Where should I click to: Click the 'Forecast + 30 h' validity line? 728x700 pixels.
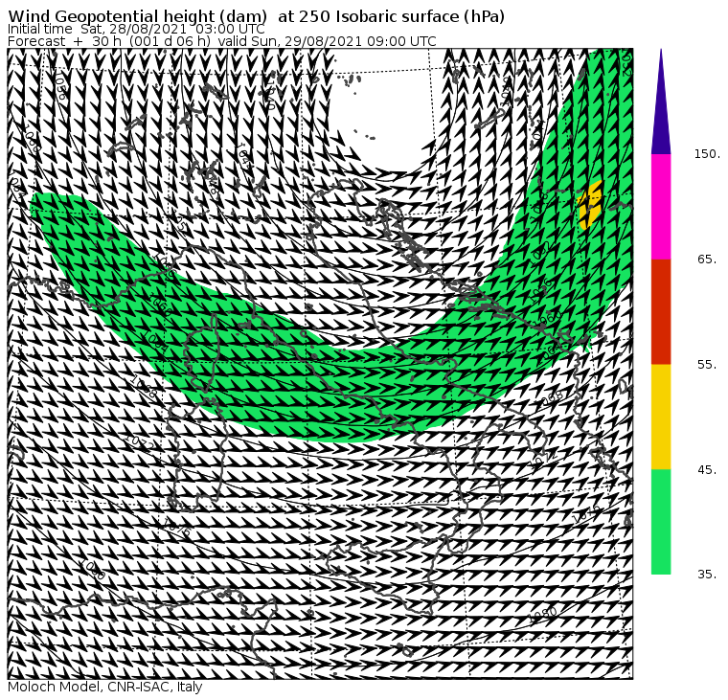pyautogui.click(x=222, y=41)
